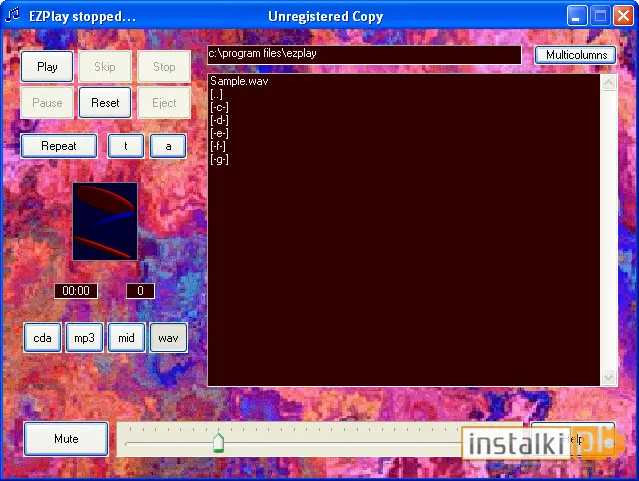Click the 00:00 elapsed time display
Screen dimensions: 639x481
point(76,291)
